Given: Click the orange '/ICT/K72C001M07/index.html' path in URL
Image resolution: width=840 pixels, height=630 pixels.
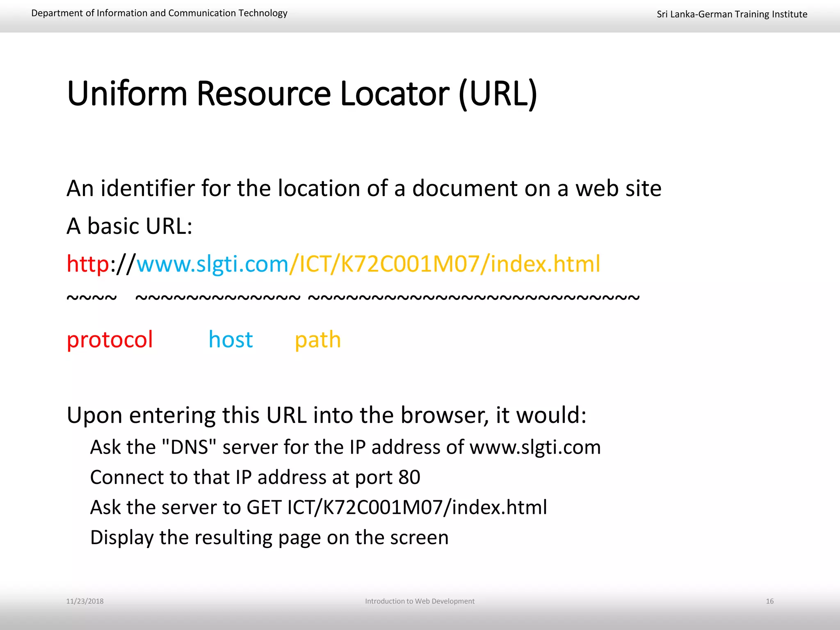Looking at the screenshot, I should click(445, 264).
